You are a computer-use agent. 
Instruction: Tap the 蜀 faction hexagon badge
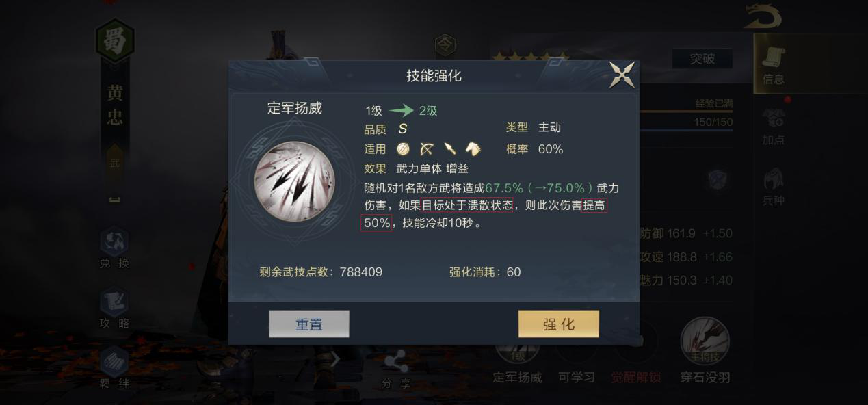point(115,42)
